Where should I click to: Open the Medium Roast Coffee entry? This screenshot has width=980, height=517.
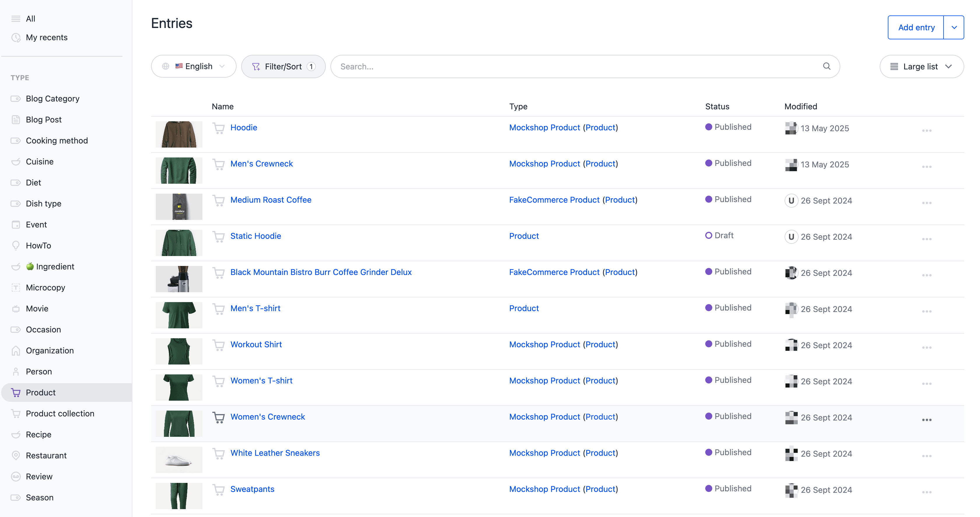click(270, 200)
